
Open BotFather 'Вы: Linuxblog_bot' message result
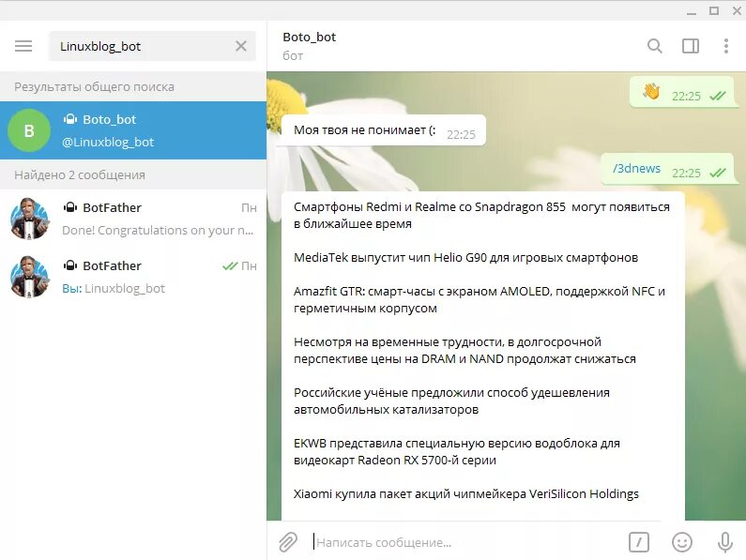[x=133, y=277]
